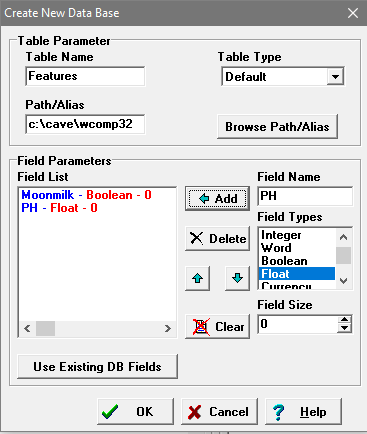The height and width of the screenshot is (434, 367).
Task: Click the Table Name input field
Action: click(x=85, y=76)
